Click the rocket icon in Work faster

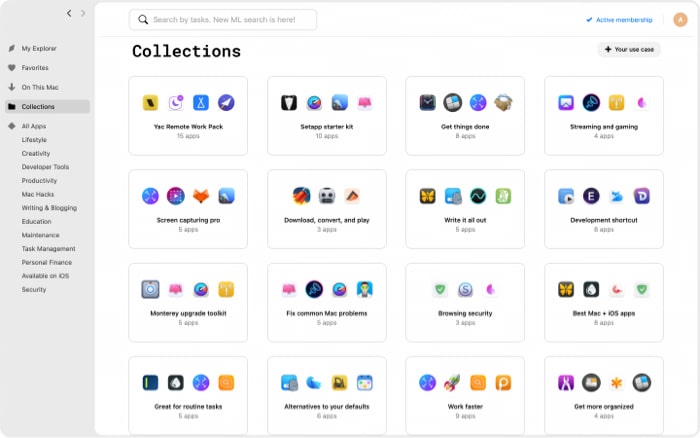point(453,383)
